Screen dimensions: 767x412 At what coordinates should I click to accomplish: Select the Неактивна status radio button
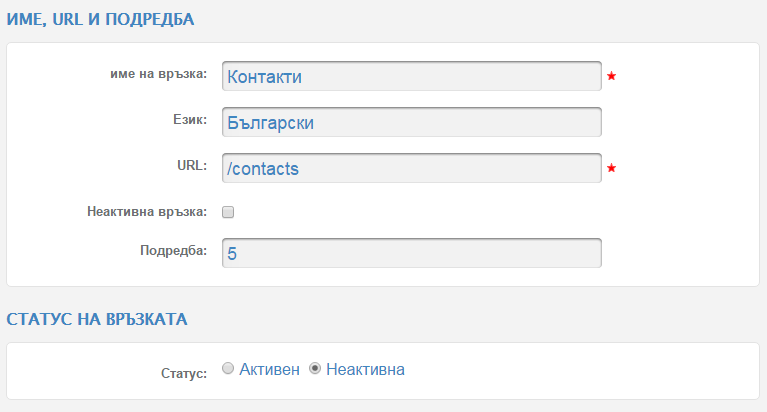pos(315,368)
